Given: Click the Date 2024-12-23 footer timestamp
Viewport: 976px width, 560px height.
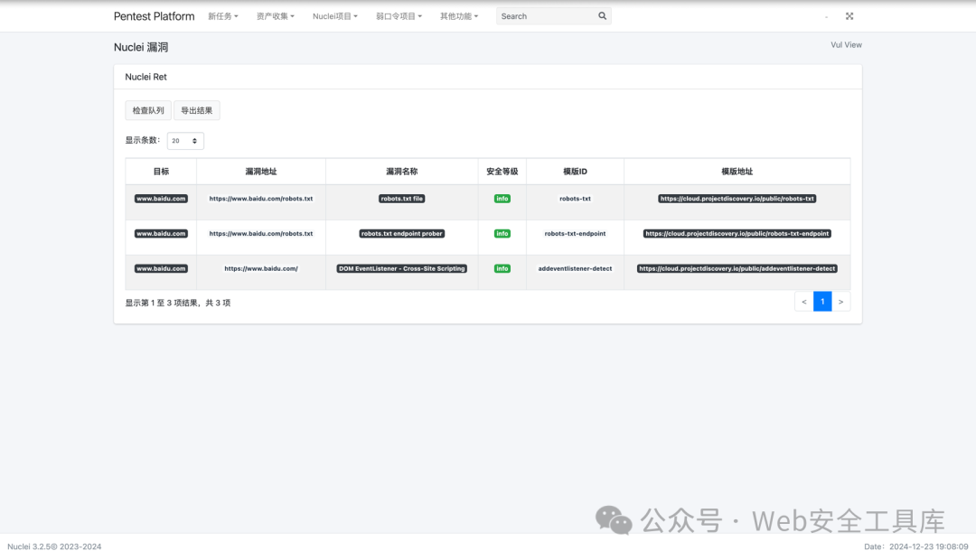Looking at the screenshot, I should point(916,546).
